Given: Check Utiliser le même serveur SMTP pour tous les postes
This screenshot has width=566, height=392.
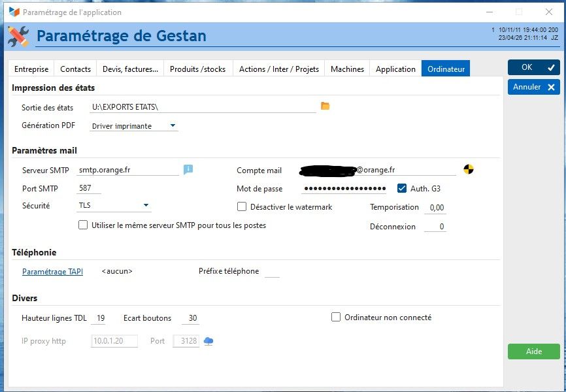Looking at the screenshot, I should (83, 224).
